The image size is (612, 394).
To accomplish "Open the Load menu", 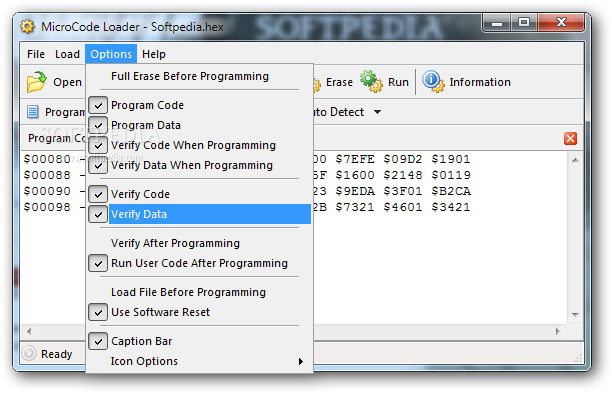I will click(67, 54).
